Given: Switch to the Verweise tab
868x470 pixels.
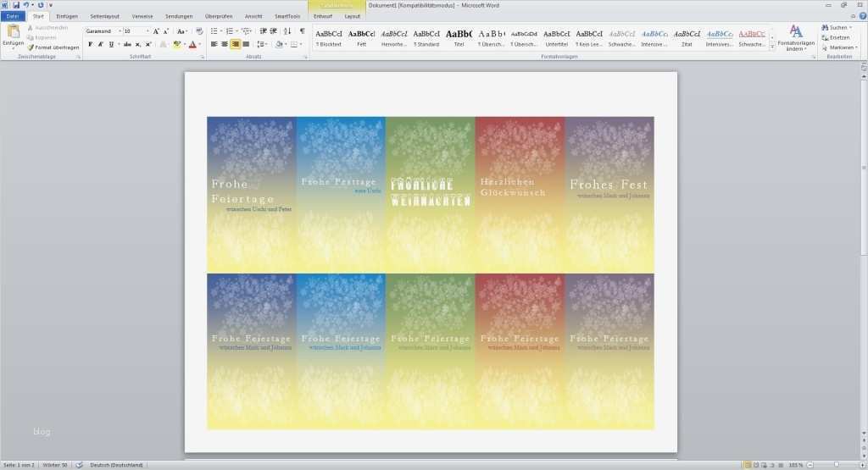Looking at the screenshot, I should point(142,17).
